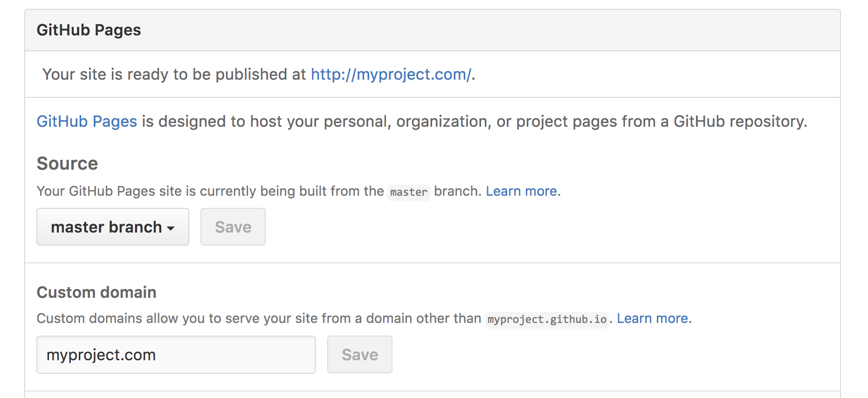The width and height of the screenshot is (868, 398).
Task: Click 'Custom domains allow you to serve' description
Action: (x=259, y=318)
